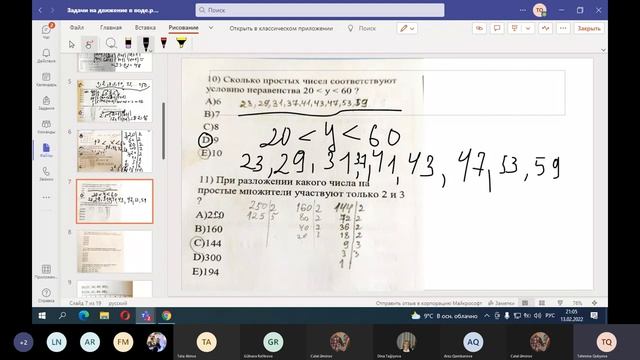Viewport: 640px width, 360px height.
Task: Select the arrow cursor selection tool
Action: pos(72,44)
